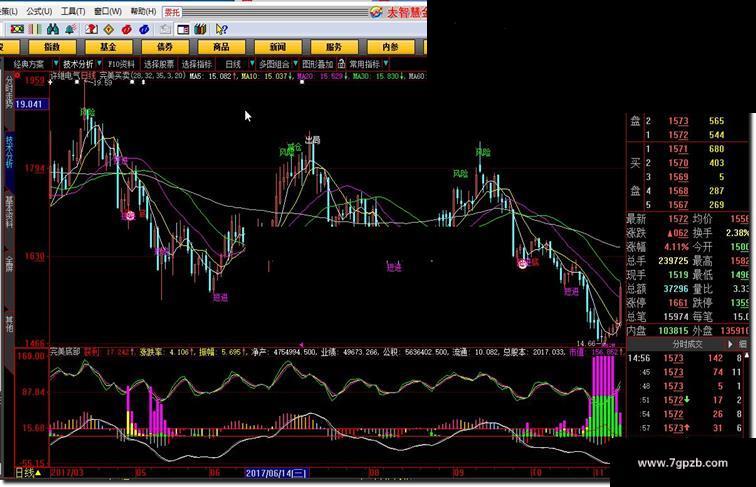Click the 经典方案 toolbar label
The height and width of the screenshot is (487, 756).
coord(29,64)
